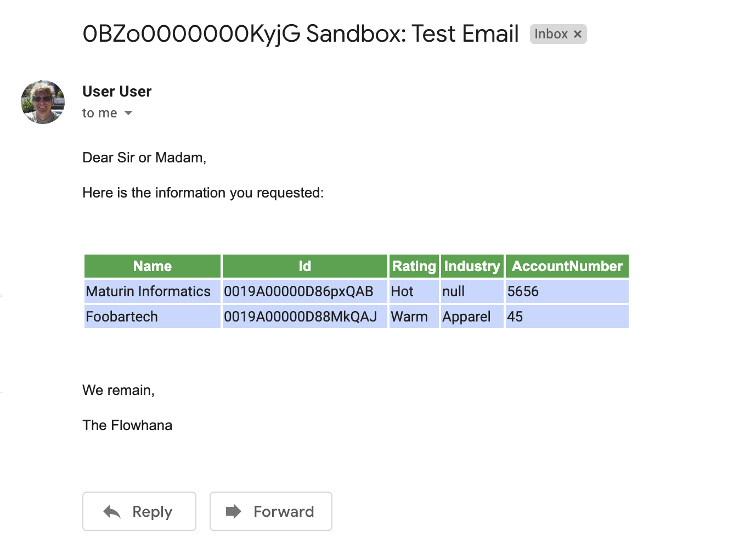Click the Inbox label chip
Screen dimensions: 756x553
[x=551, y=34]
